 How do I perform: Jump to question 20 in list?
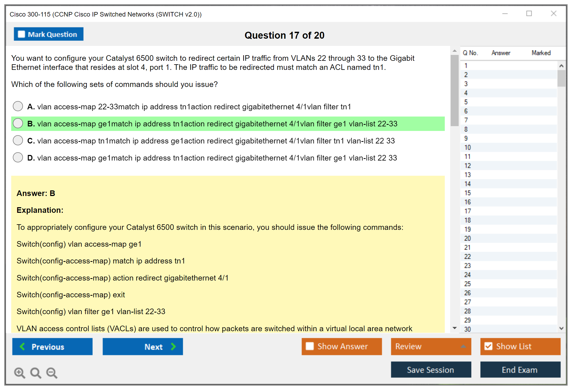(467, 238)
